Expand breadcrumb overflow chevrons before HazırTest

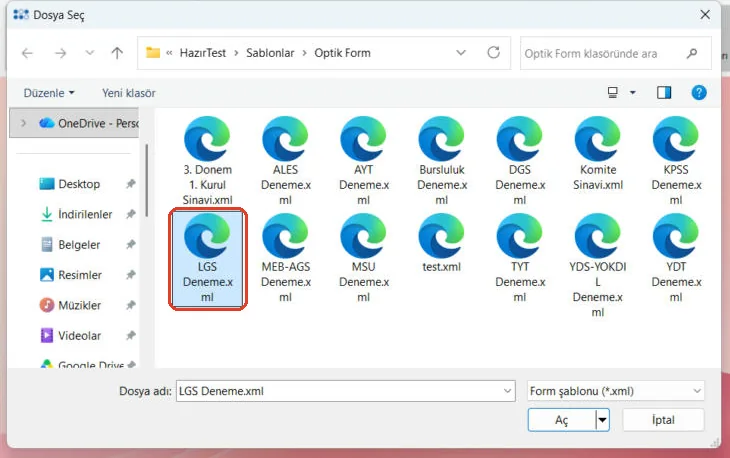169,53
